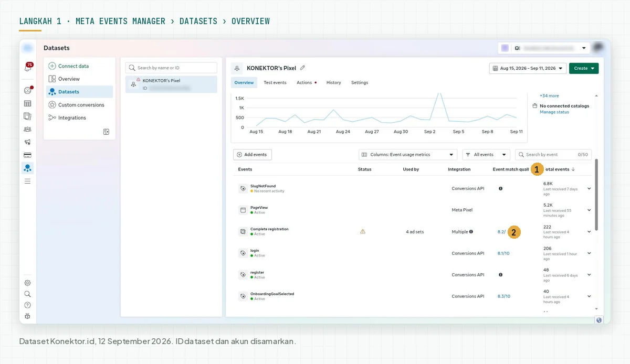630x364 pixels.
Task: Click the "4 ad sets" cell
Action: (415, 232)
